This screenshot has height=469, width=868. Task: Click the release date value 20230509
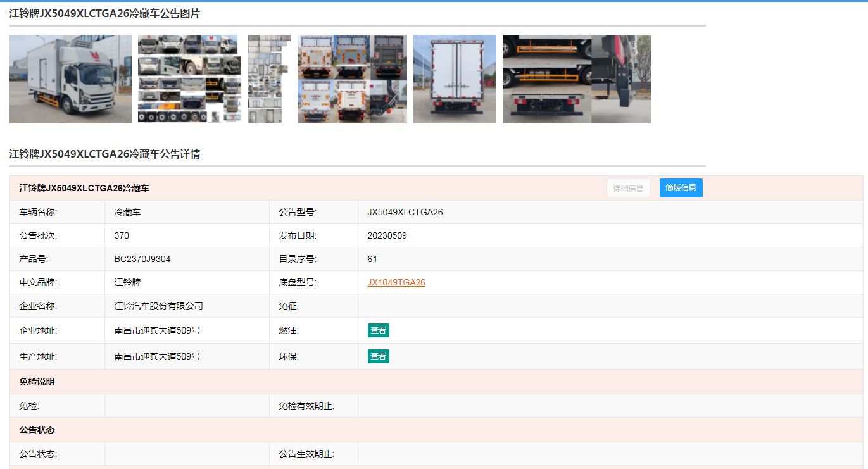point(387,235)
